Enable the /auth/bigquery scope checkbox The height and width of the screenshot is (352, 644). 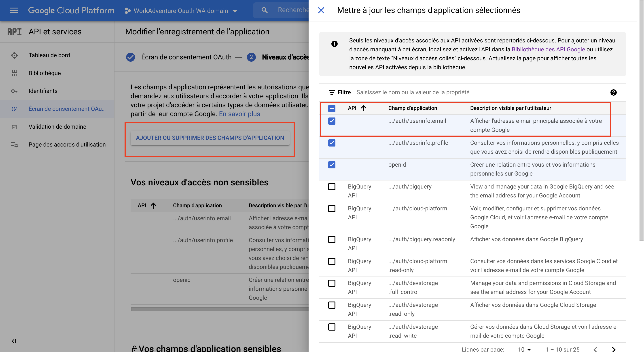tap(332, 187)
